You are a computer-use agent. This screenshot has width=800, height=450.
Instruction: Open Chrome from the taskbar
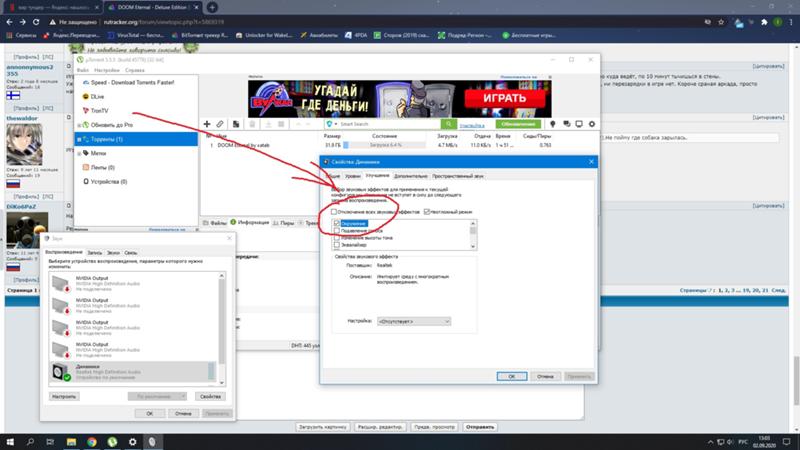click(92, 442)
